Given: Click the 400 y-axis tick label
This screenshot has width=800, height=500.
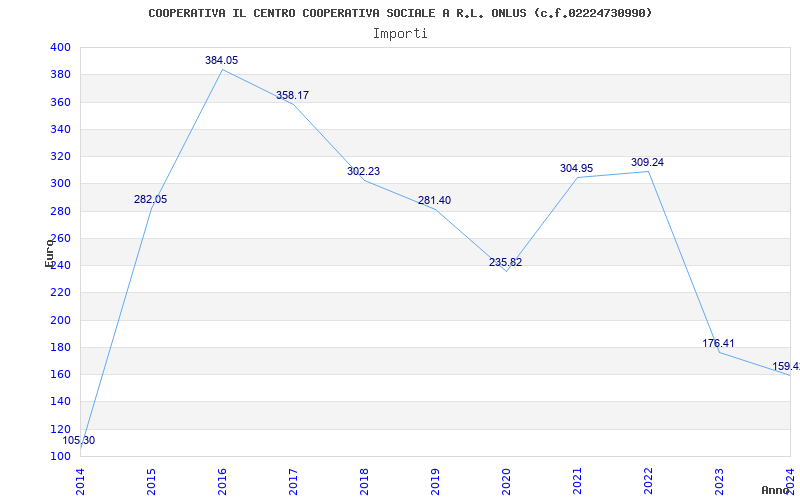Looking at the screenshot, I should click(60, 47).
